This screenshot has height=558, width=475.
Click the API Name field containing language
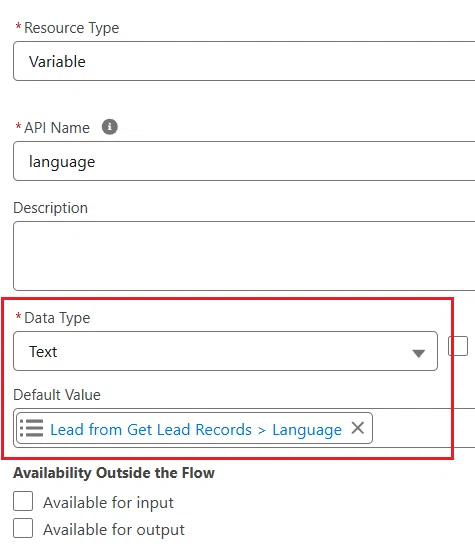[244, 161]
